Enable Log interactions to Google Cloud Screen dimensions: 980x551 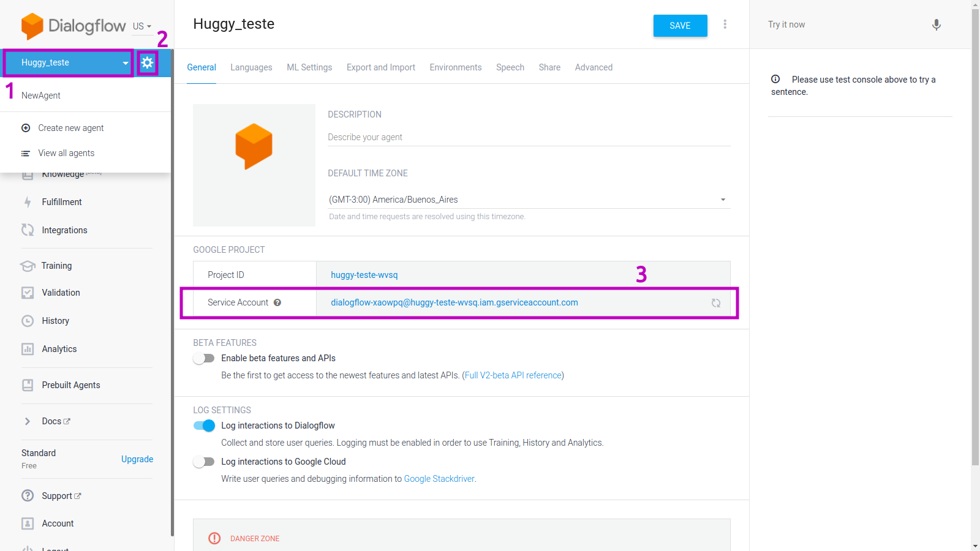204,462
